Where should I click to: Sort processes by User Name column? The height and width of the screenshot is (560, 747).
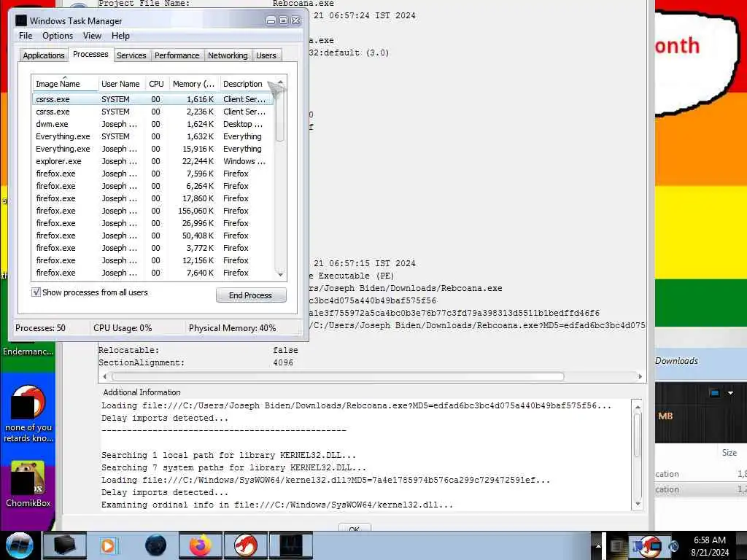pos(120,84)
